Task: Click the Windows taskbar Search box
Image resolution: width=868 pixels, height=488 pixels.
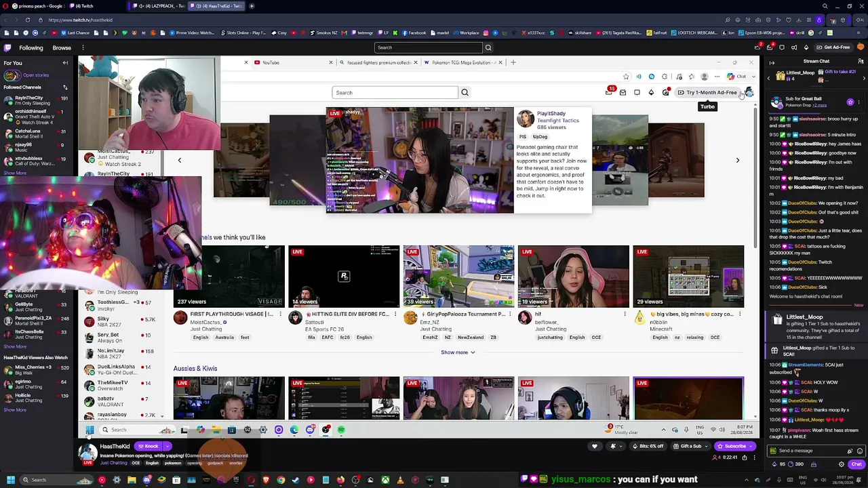Action: point(56,480)
